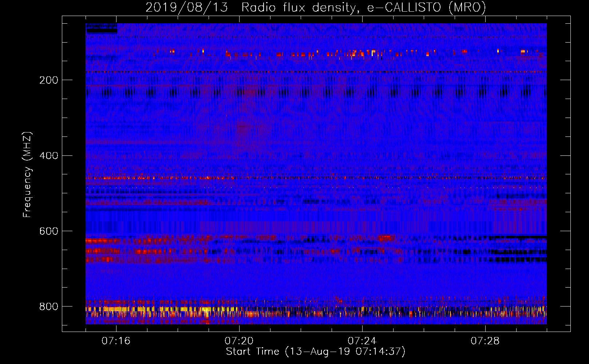Select the 'Start Time (13-Aug-19 07:14:37)' axis label
The width and height of the screenshot is (589, 364).
click(x=316, y=352)
